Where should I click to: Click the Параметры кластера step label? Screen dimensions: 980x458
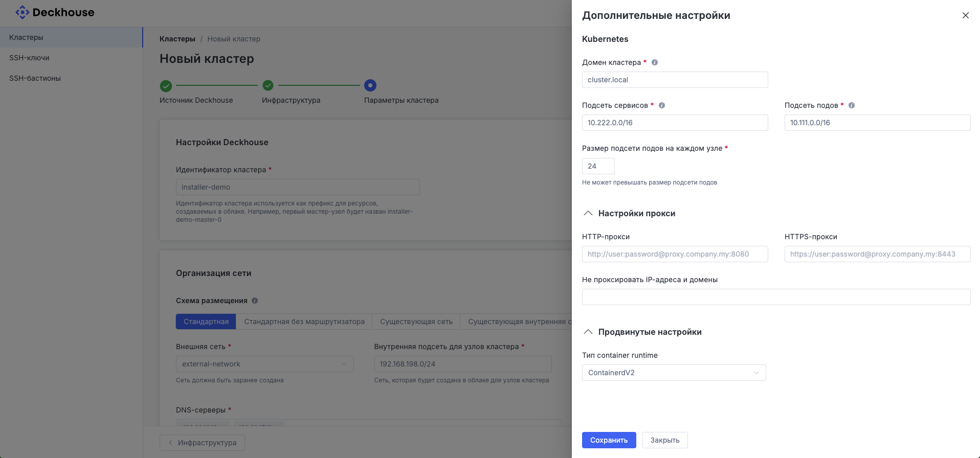pos(402,100)
